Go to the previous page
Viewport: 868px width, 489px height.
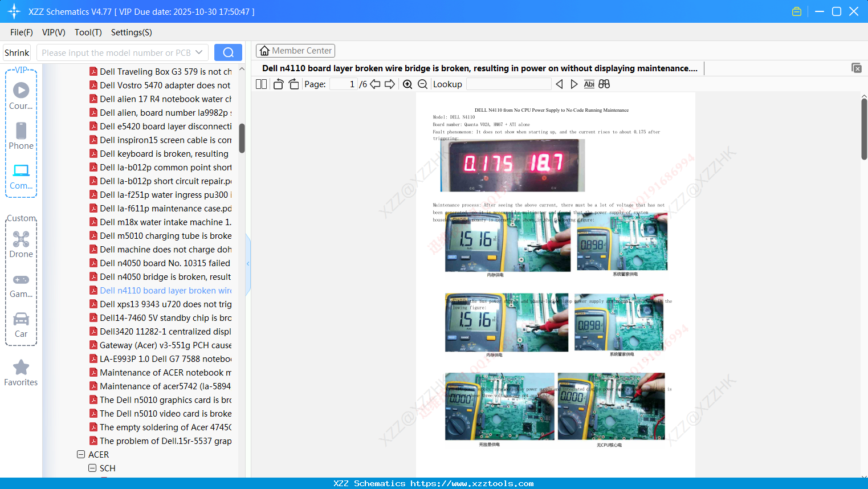point(375,84)
